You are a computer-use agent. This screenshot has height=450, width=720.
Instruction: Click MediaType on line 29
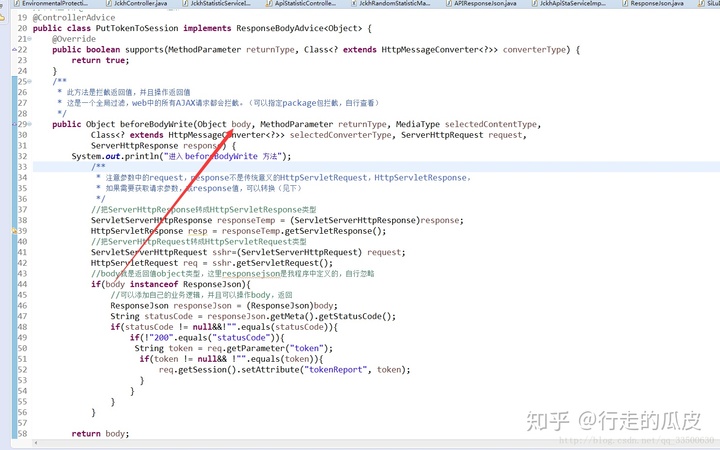click(x=417, y=124)
